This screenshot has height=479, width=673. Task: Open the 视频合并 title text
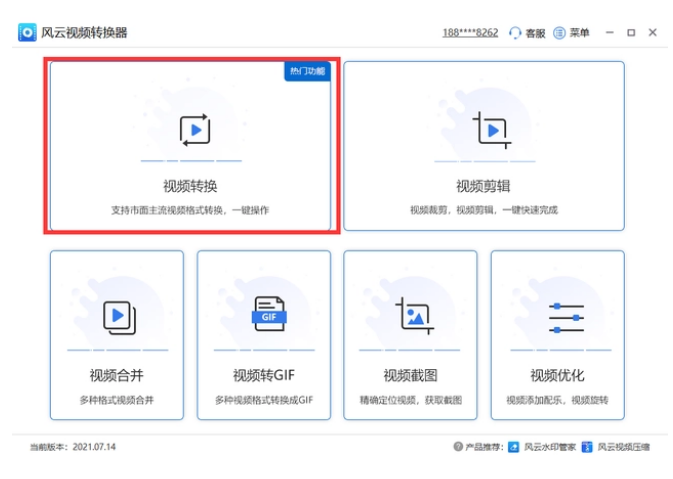point(117,375)
